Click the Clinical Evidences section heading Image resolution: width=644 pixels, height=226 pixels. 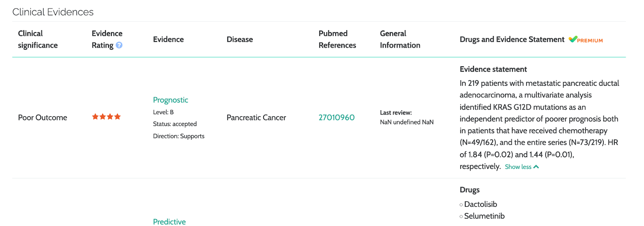click(x=53, y=12)
